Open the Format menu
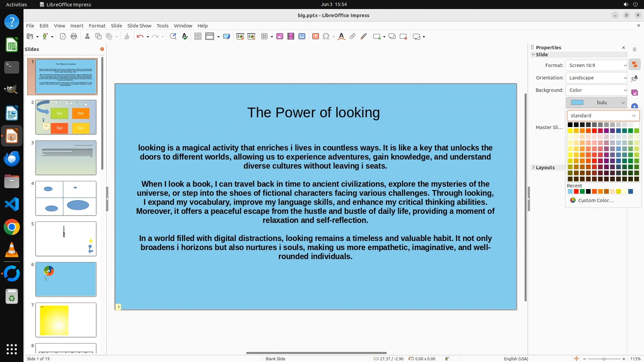 tap(97, 26)
